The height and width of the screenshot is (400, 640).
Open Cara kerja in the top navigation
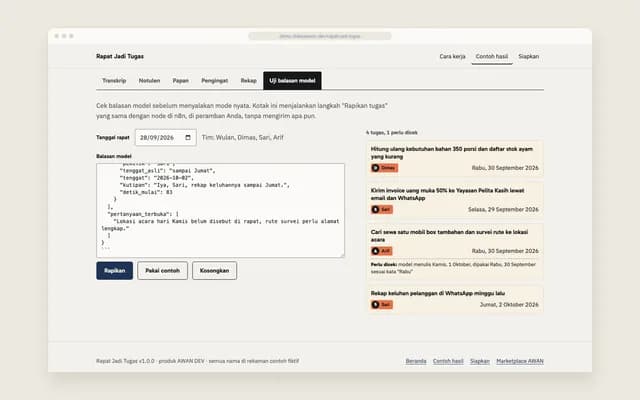(x=452, y=56)
